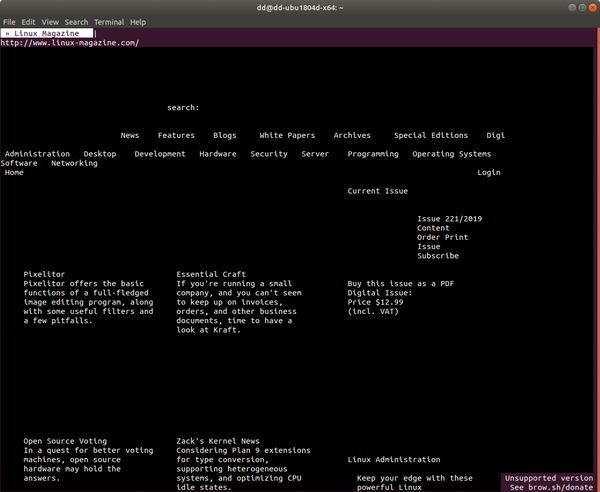
Task: Click the Current Issue heading
Action: click(377, 191)
